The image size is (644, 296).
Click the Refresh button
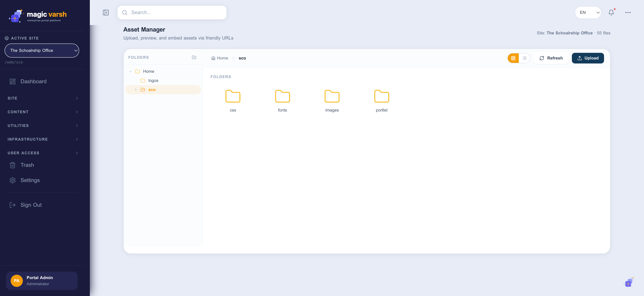pos(551,58)
